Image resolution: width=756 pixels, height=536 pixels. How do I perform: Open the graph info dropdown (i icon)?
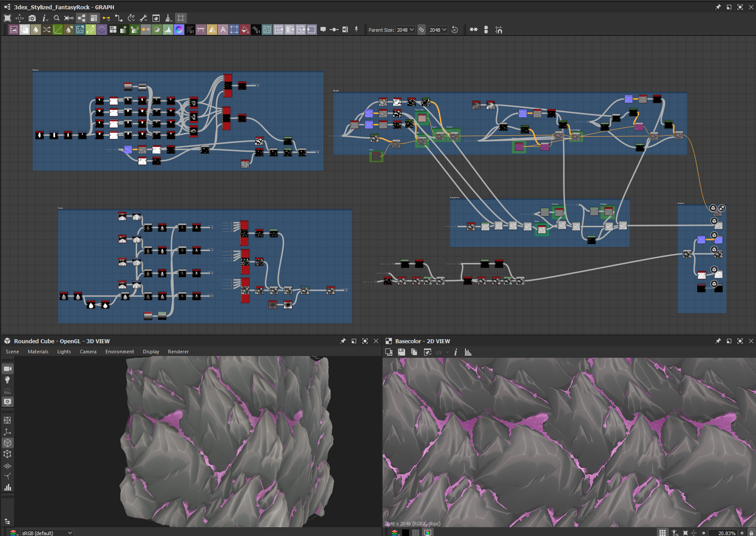(x=45, y=18)
